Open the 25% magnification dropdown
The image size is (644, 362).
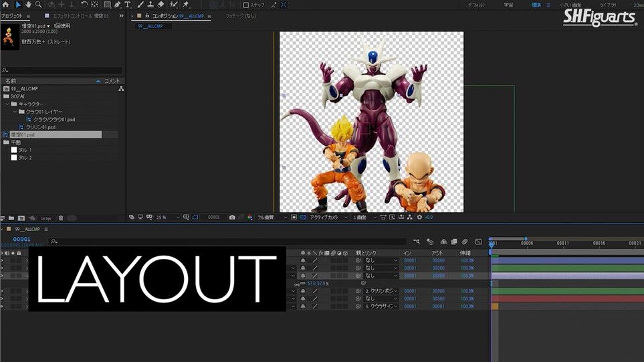(168, 217)
